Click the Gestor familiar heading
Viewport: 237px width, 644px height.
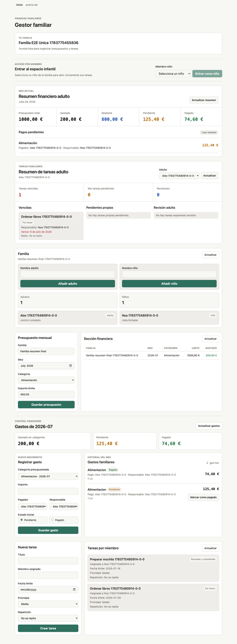[33, 25]
